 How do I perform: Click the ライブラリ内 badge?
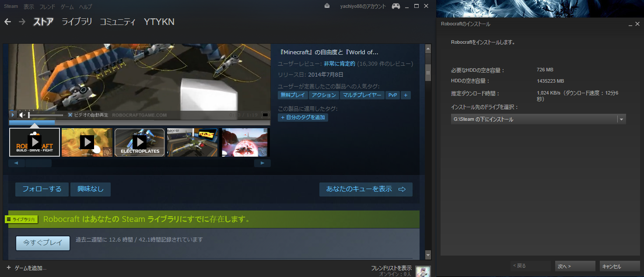pos(21,219)
